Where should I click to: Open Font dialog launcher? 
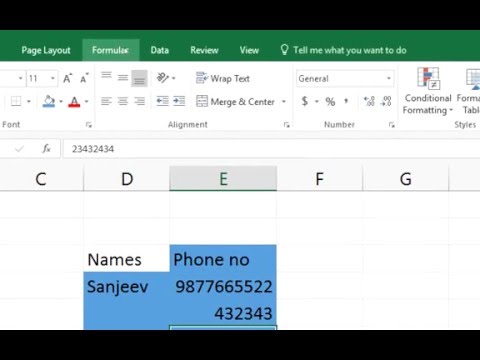pos(89,125)
